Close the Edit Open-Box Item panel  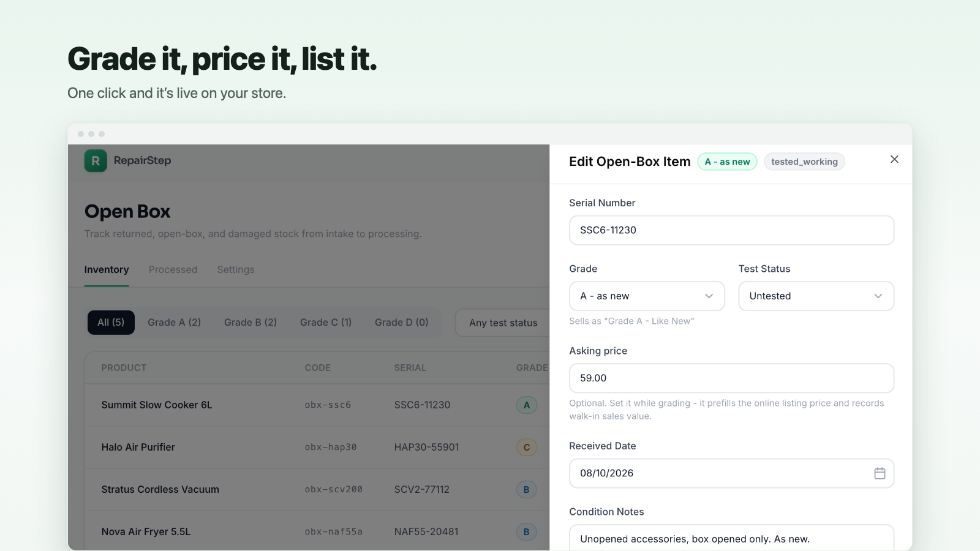(x=894, y=159)
